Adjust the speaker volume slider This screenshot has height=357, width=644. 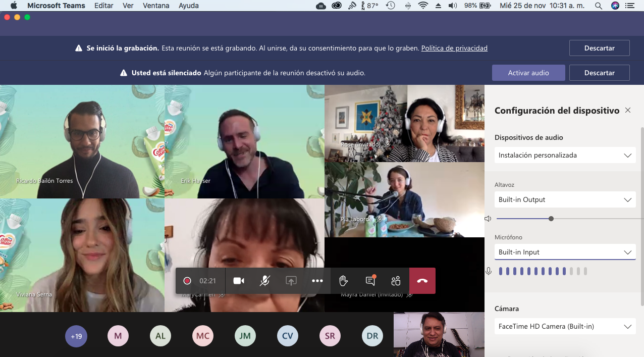(551, 219)
